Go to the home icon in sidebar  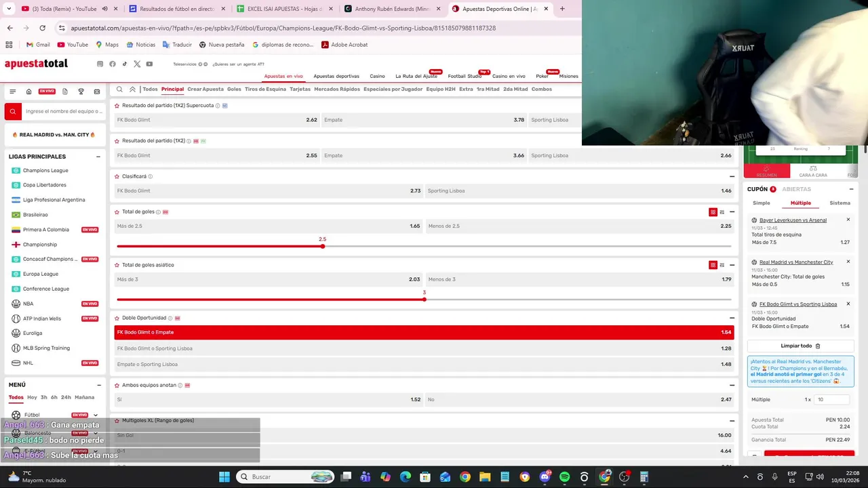click(28, 91)
